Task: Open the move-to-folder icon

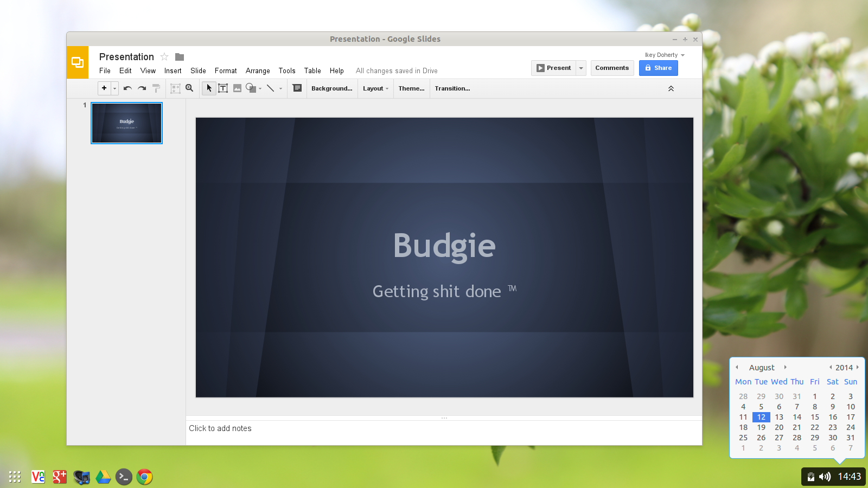Action: point(180,57)
